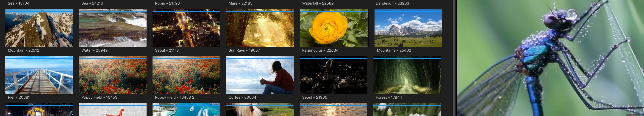This screenshot has width=644, height=116.
Task: Click the Mare - 22183 clip name label
Action: point(240,3)
